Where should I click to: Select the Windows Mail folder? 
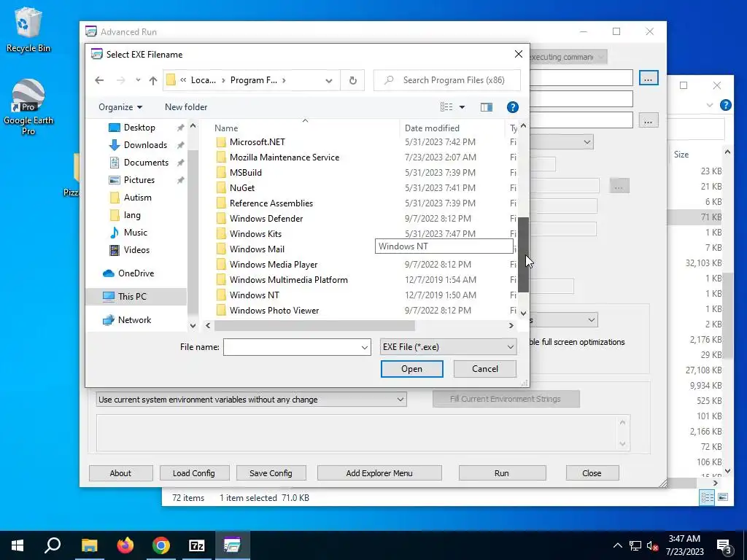pos(257,249)
